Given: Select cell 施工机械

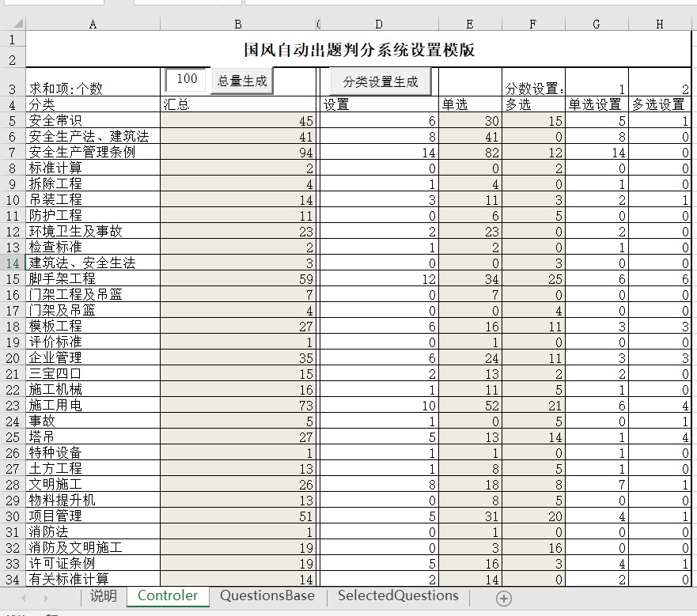Looking at the screenshot, I should 93,389.
